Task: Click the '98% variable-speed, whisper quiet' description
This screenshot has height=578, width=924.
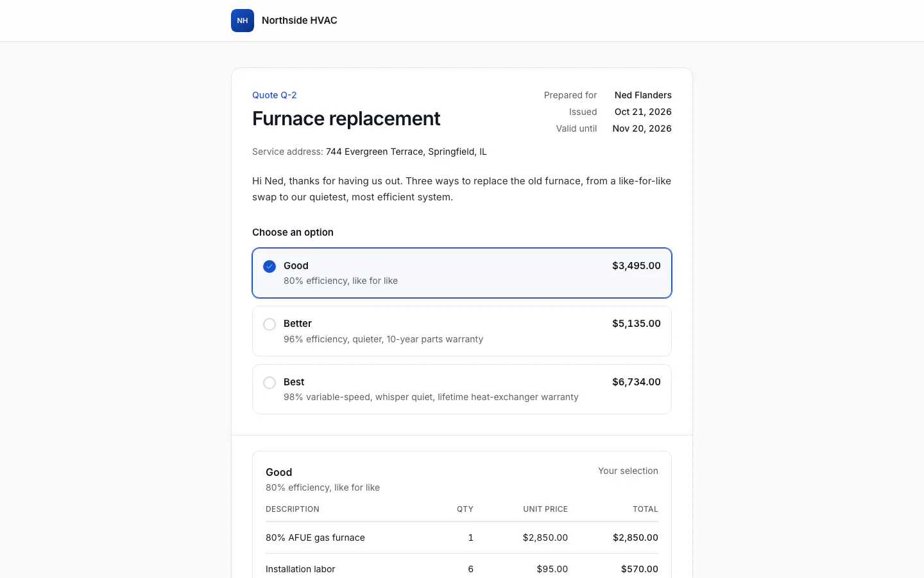Action: [x=431, y=397]
